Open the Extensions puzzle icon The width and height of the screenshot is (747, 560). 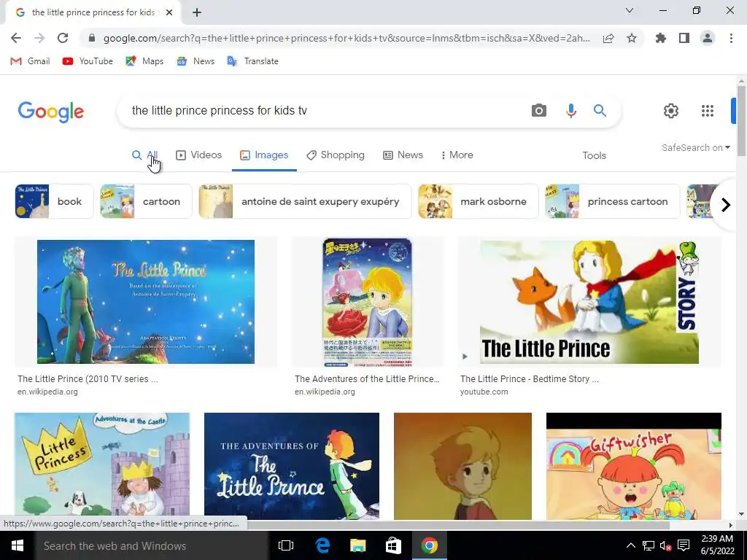tap(660, 38)
